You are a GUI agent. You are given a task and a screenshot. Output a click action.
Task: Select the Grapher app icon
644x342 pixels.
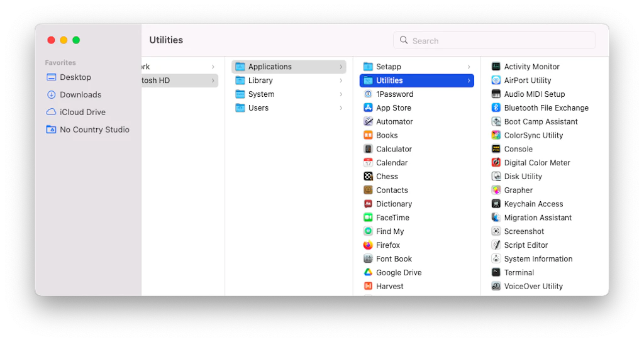[496, 190]
